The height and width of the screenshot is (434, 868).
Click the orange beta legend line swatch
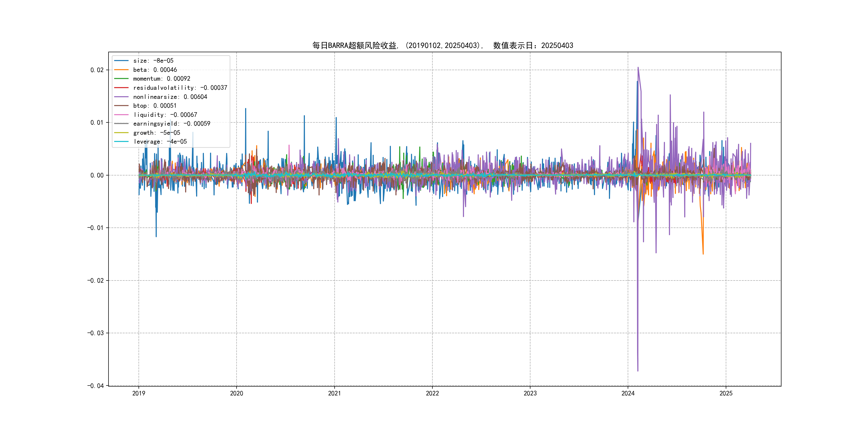click(121, 70)
